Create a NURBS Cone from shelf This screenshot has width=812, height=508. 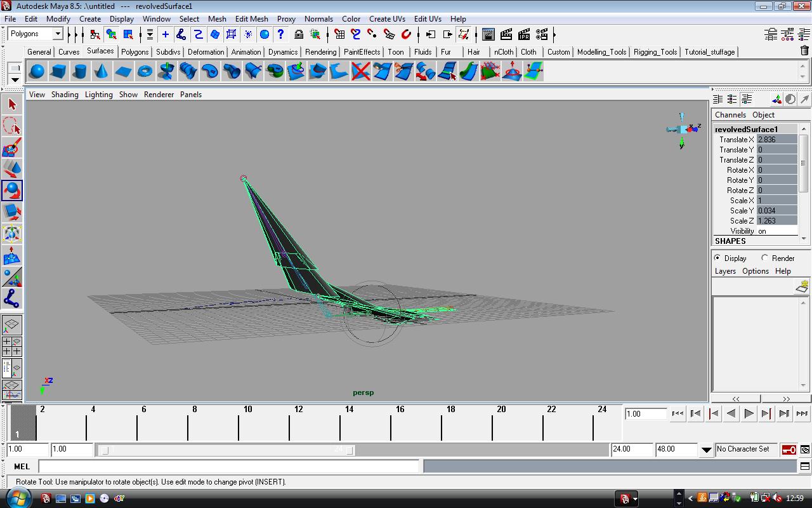101,71
